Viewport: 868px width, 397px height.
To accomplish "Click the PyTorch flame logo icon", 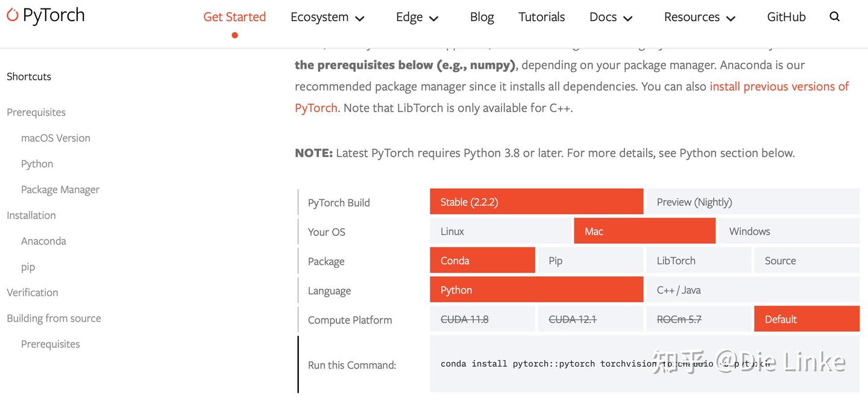I will [13, 15].
